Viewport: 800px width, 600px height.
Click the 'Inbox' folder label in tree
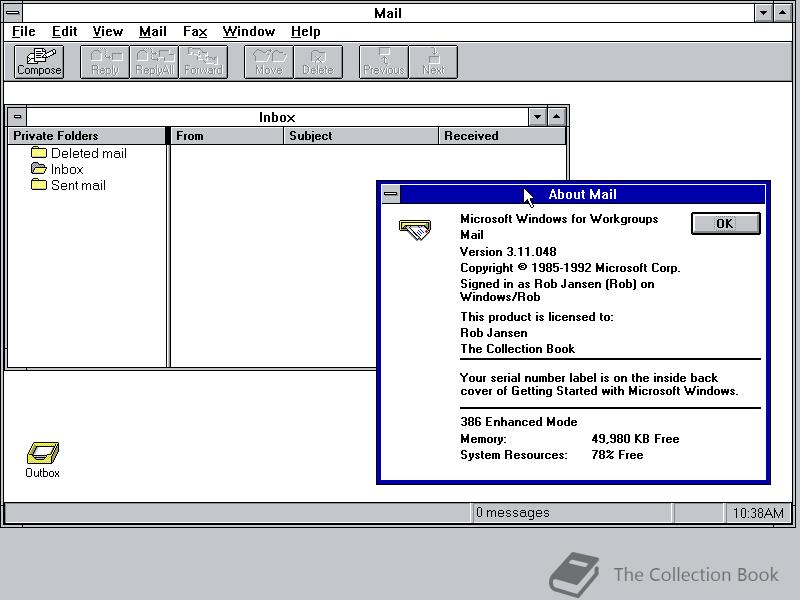coord(67,169)
